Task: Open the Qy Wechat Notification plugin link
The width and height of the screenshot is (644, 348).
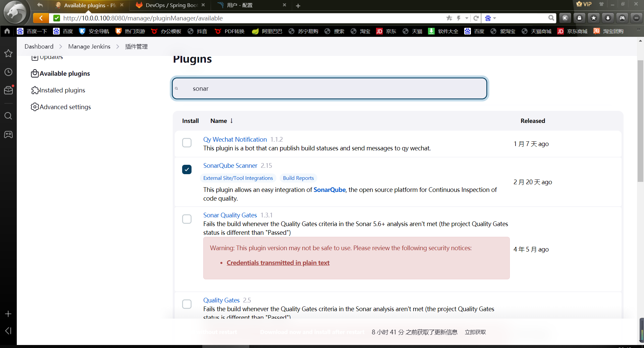Action: pyautogui.click(x=235, y=139)
